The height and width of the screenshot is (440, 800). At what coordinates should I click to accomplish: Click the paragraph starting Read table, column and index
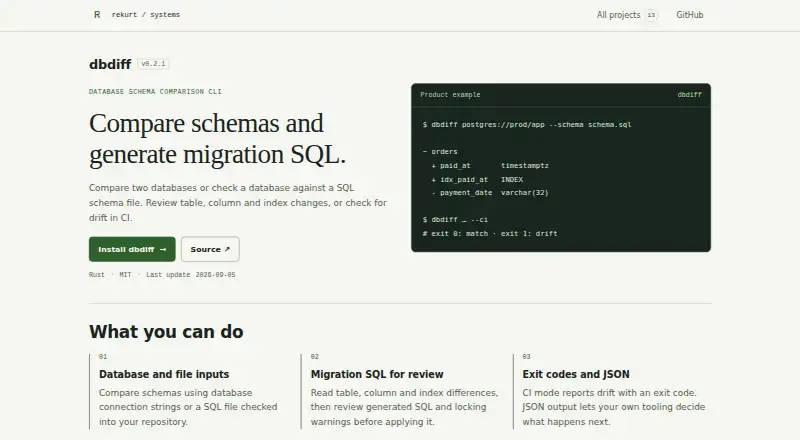tap(405, 407)
